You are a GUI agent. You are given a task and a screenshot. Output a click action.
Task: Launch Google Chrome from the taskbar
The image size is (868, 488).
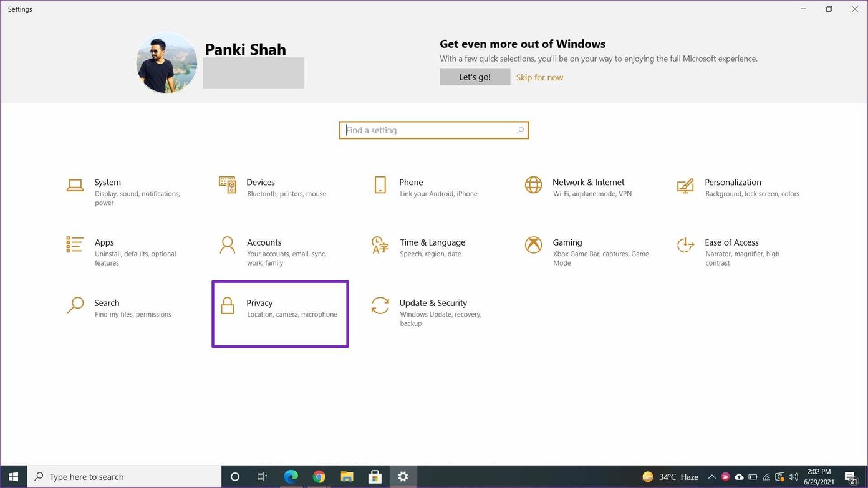tap(319, 477)
